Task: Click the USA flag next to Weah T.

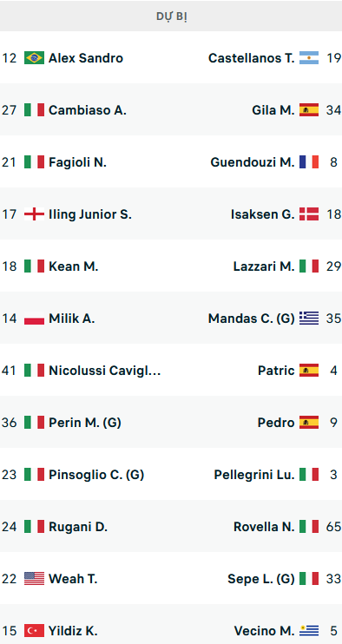Action: [x=34, y=579]
